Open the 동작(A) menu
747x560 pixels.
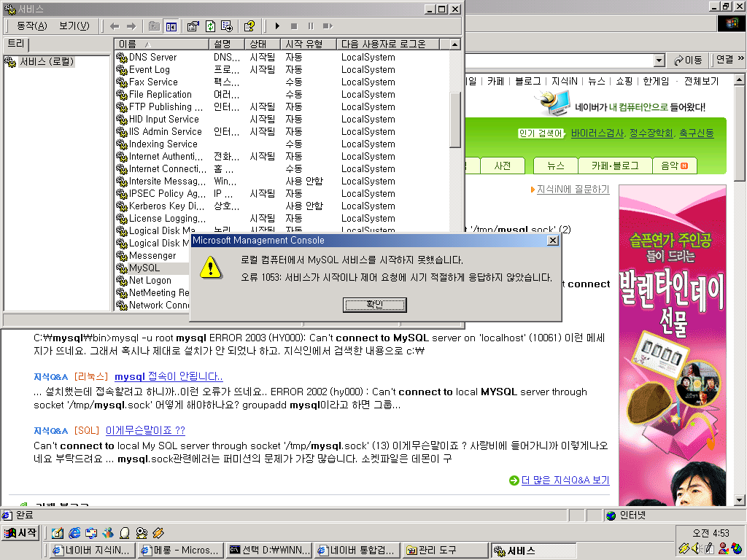[32, 26]
